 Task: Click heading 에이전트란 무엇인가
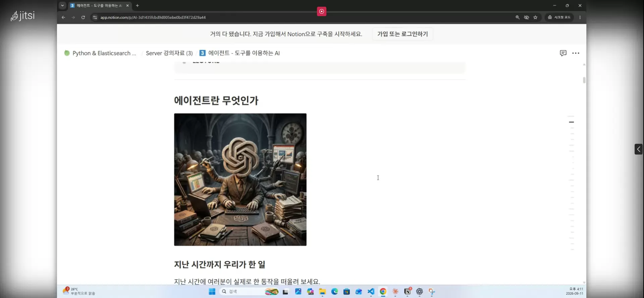tap(216, 100)
